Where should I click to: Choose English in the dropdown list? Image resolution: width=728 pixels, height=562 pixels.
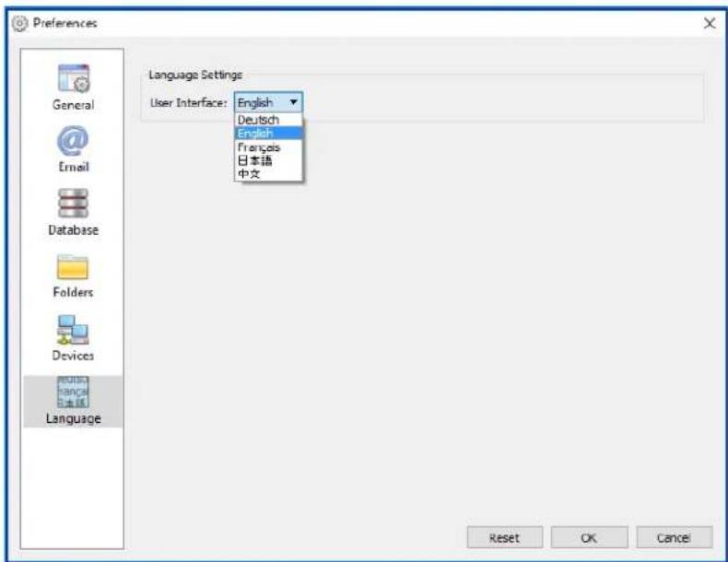[x=268, y=134]
